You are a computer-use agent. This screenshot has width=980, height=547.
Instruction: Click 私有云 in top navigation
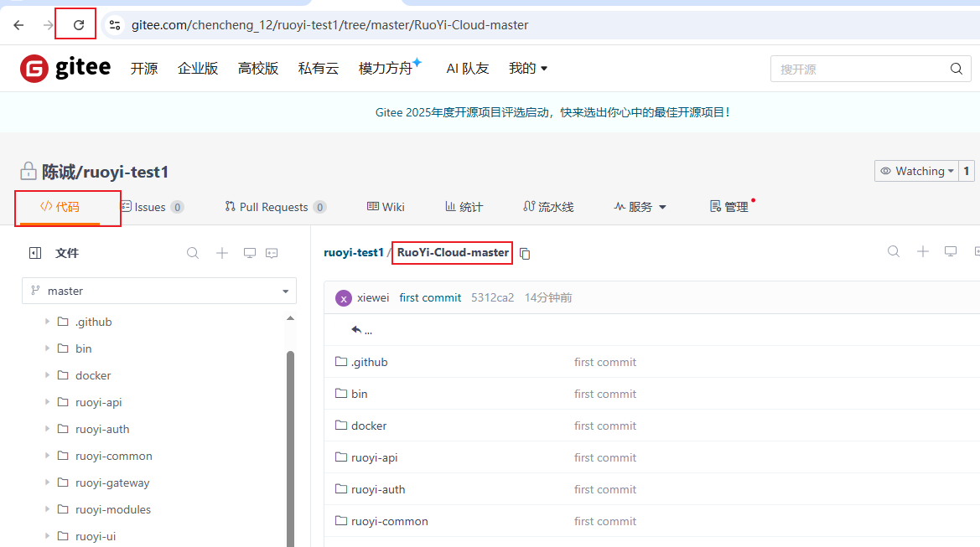[318, 68]
